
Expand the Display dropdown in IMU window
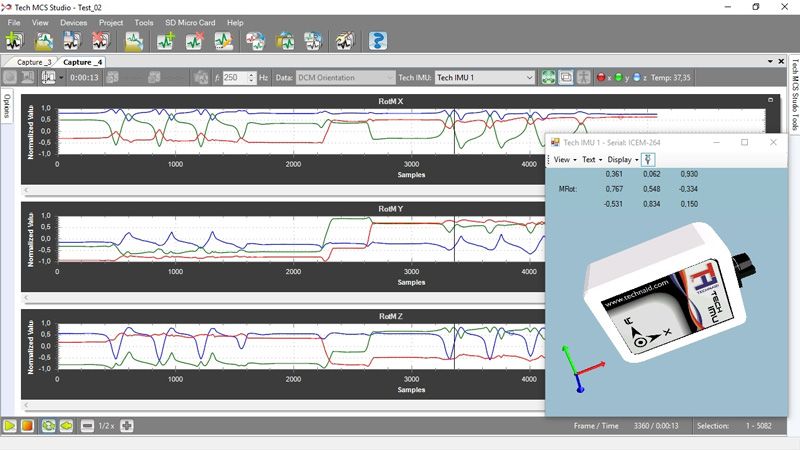point(622,159)
